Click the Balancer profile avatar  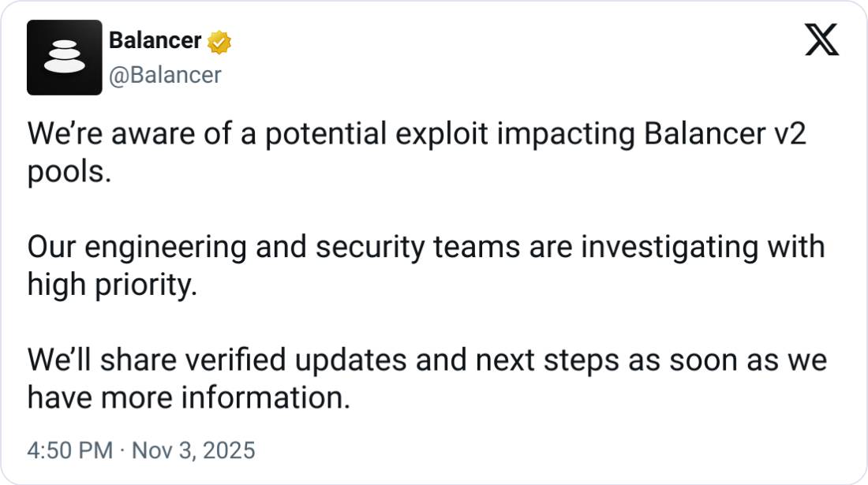point(65,58)
